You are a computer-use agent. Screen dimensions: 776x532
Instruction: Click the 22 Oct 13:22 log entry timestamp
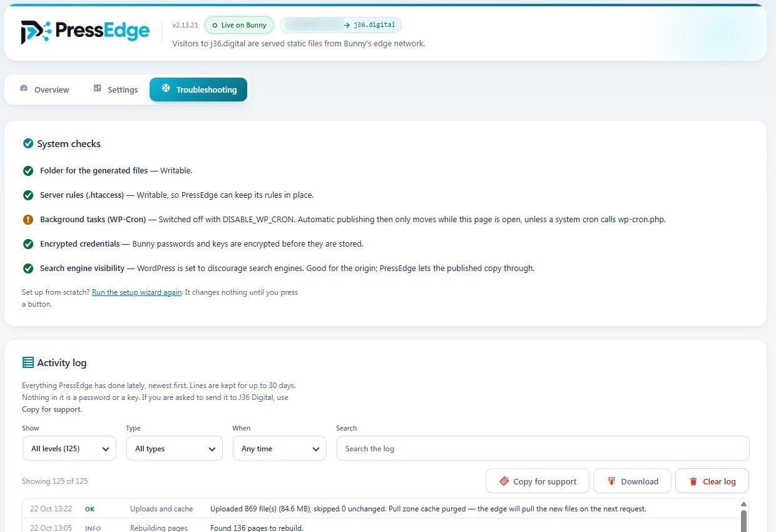51,509
